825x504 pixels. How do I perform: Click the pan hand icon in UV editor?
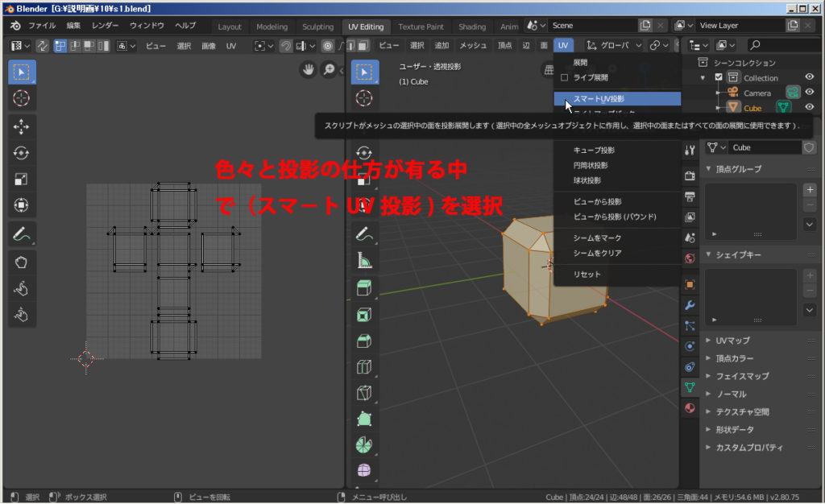click(309, 69)
